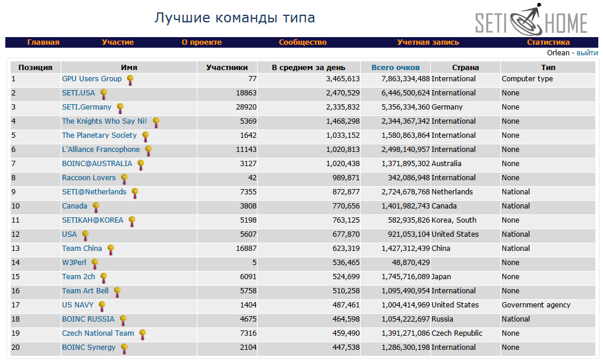Click the medal icon beside USA team
The width and height of the screenshot is (603, 364).
[x=85, y=236]
